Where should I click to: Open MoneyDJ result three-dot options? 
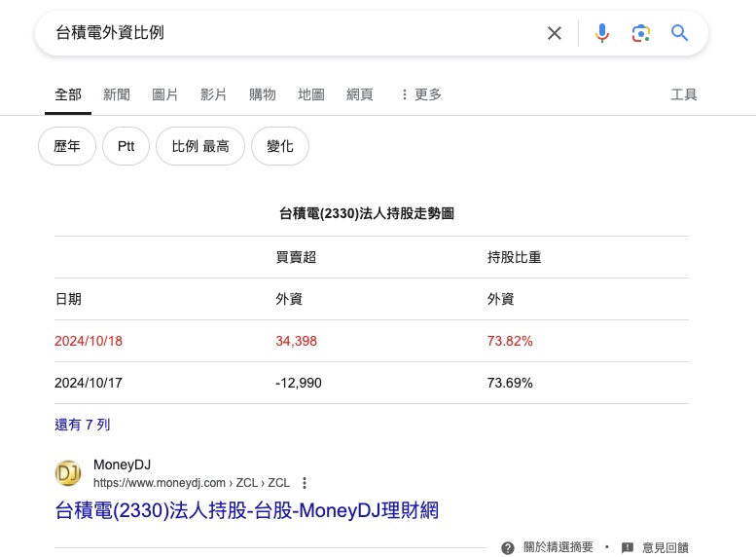[305, 483]
